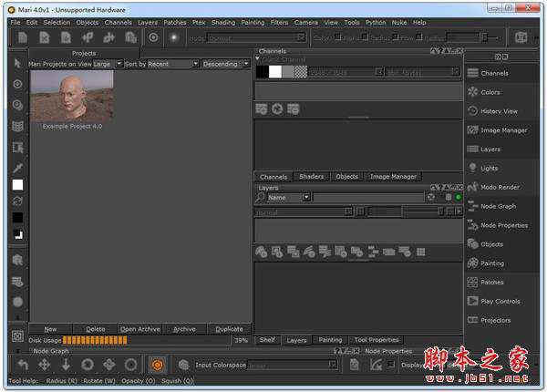Viewport: 547px width, 392px height.
Task: Click the Duplicate project button
Action: point(229,329)
